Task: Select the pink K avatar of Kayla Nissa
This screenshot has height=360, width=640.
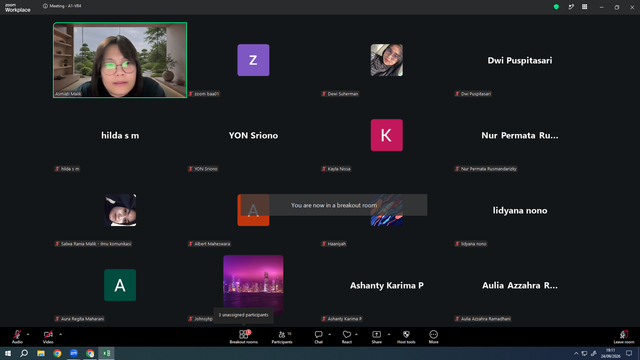Action: click(387, 135)
